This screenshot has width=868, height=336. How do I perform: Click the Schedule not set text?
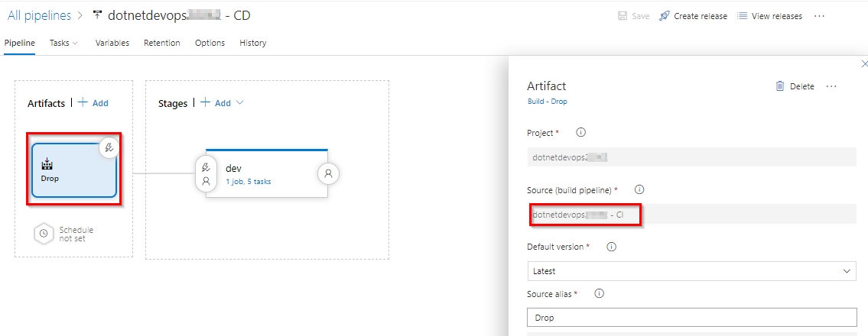click(x=76, y=234)
